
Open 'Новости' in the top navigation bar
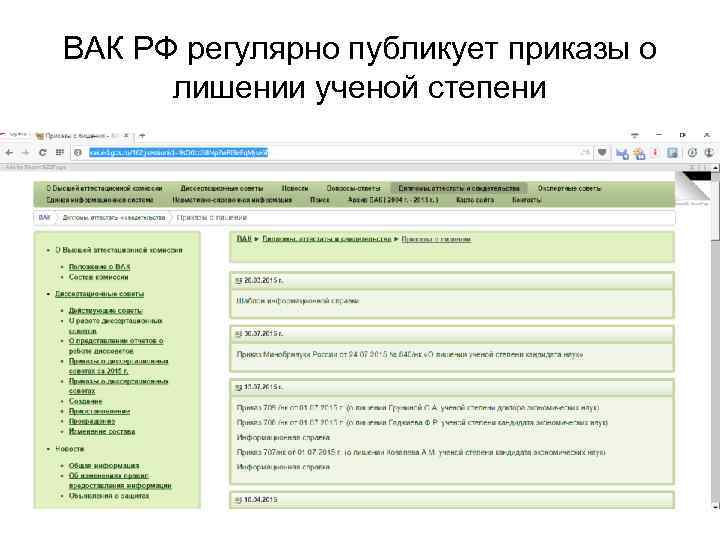pos(295,188)
